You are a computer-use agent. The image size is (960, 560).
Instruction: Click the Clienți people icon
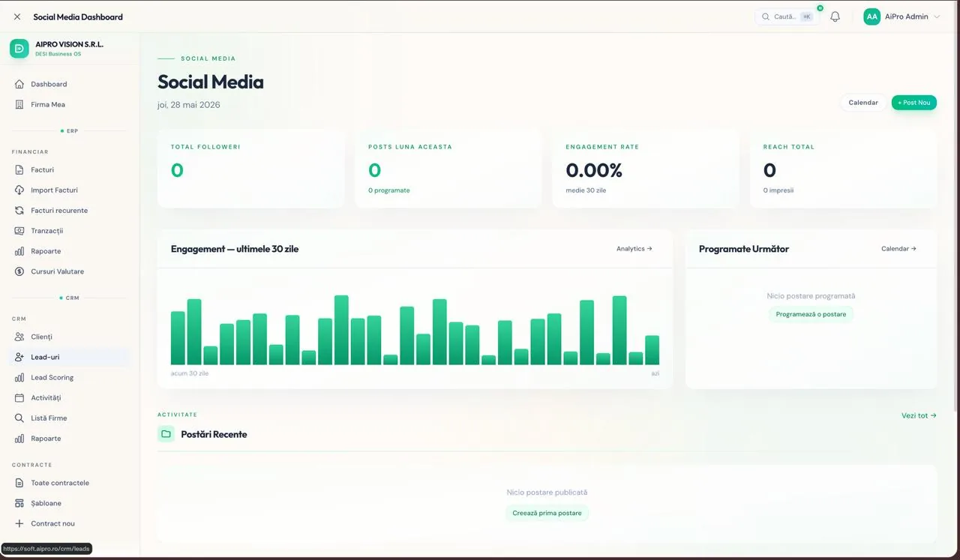click(19, 337)
